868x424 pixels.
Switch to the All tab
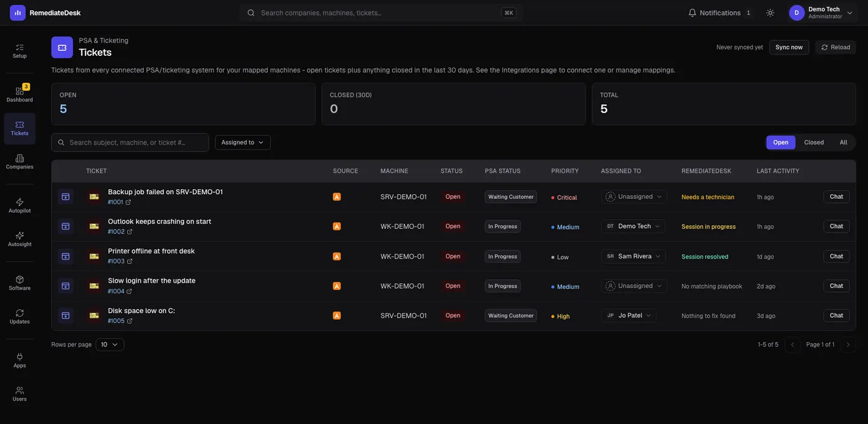(x=843, y=143)
